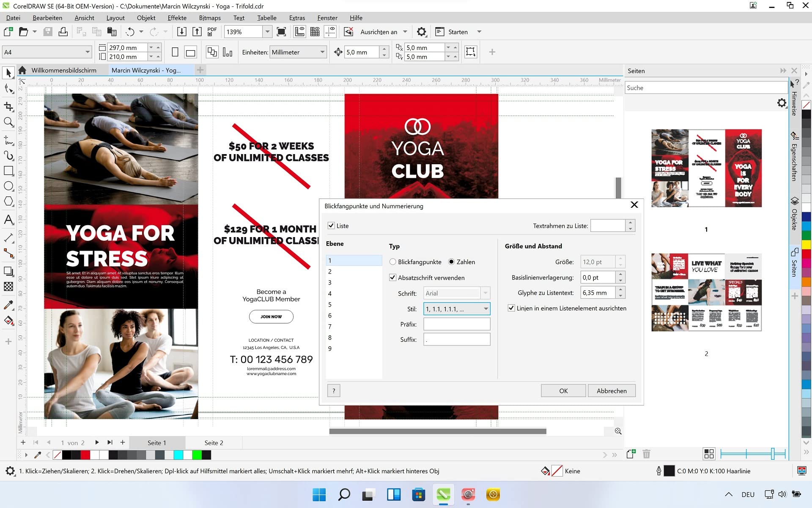
Task: Select the Blickfangpunkte radio button
Action: tap(392, 262)
